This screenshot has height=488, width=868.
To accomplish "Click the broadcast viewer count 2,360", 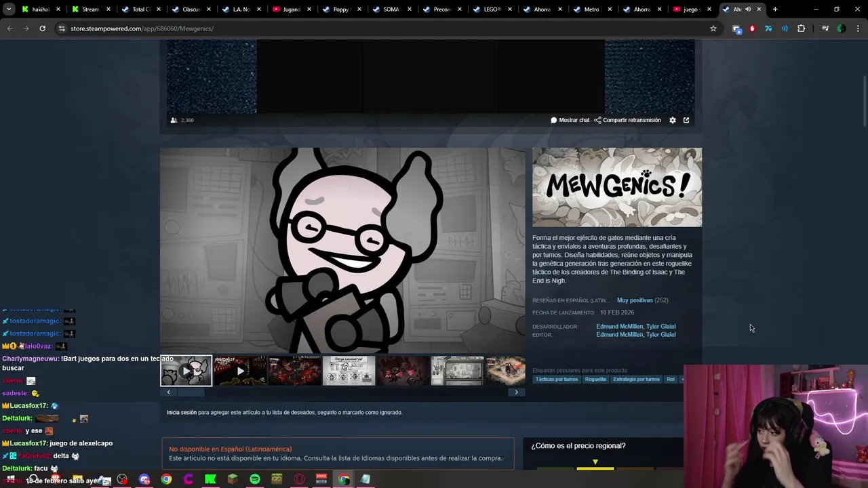I will [182, 120].
